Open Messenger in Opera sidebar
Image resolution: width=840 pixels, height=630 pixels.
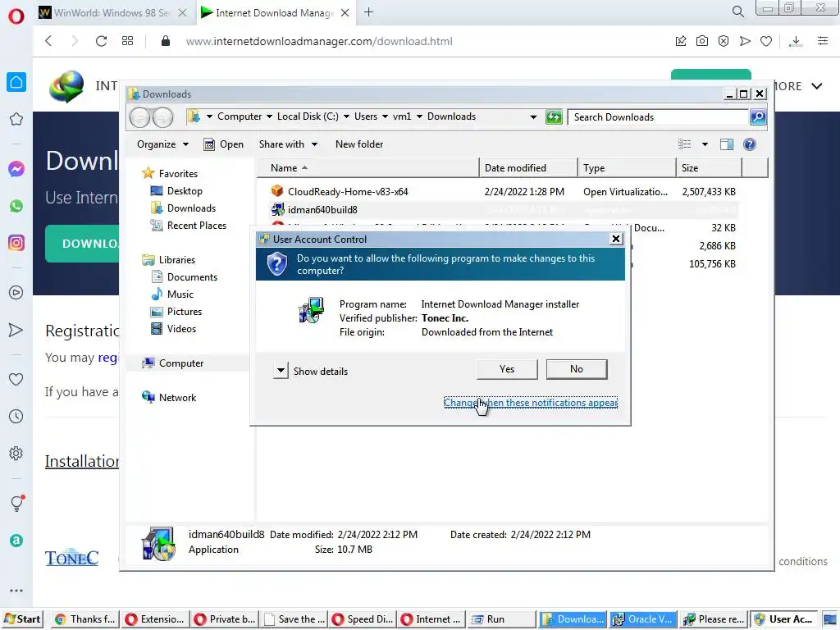tap(16, 169)
